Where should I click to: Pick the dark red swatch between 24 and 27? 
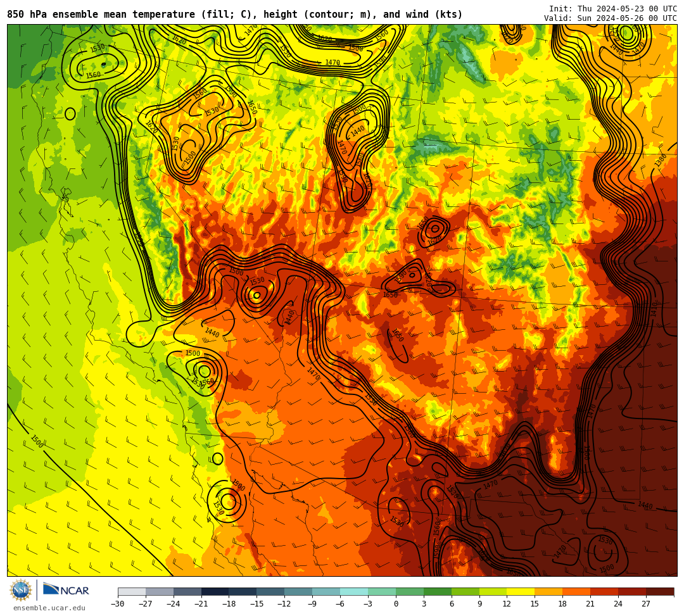click(x=632, y=591)
